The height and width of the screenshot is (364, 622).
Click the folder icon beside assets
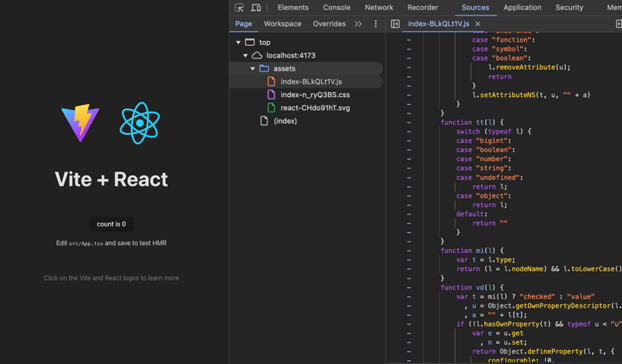264,69
